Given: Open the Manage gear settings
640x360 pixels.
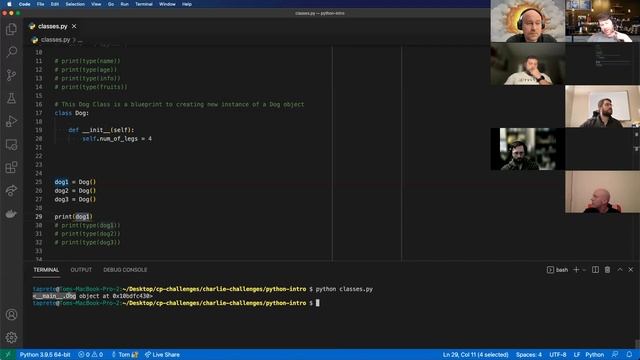Looking at the screenshot, I should pos(11,338).
